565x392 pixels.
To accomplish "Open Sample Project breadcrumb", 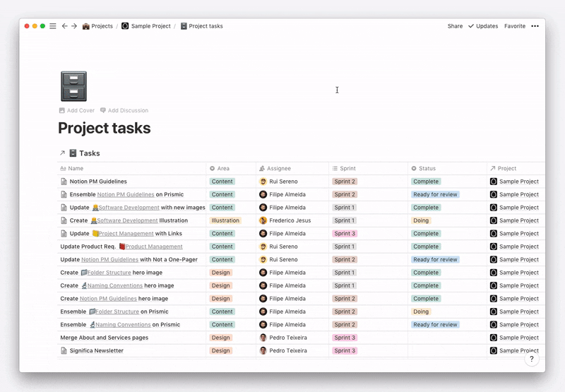I will pos(146,26).
